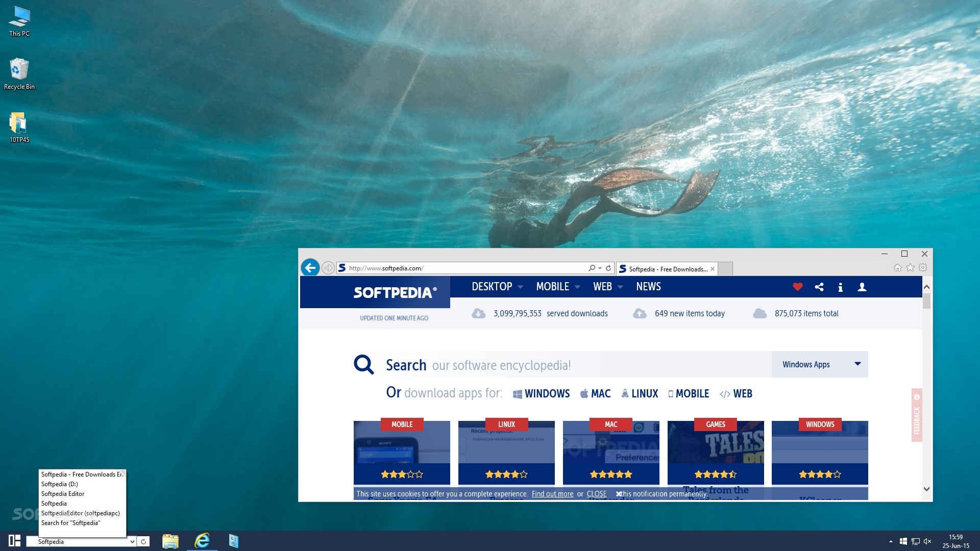Click the browser Forward arrow button
Viewport: 980px width, 551px height.
point(328,268)
